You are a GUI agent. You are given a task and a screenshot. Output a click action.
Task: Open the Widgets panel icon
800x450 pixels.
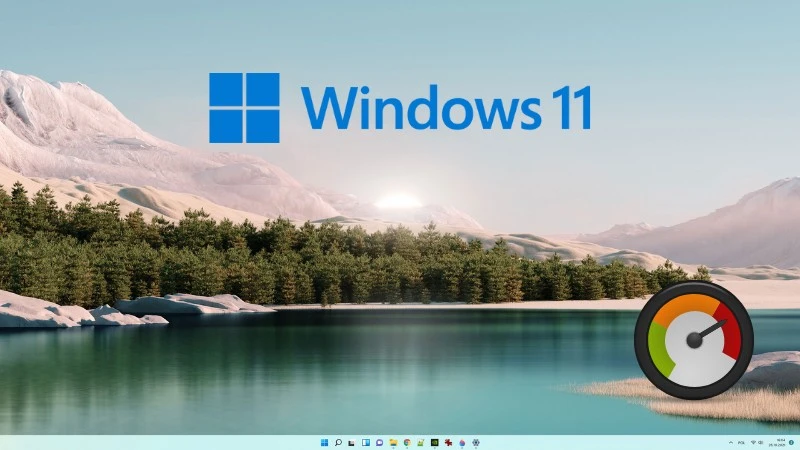click(366, 442)
